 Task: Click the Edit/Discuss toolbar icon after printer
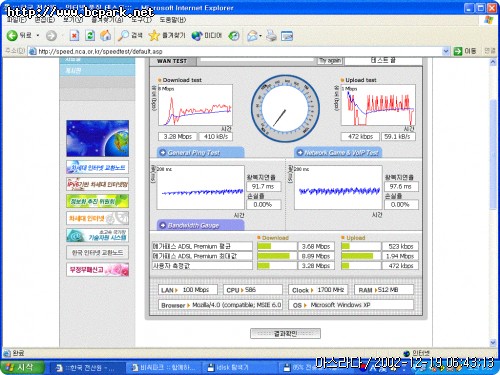(287, 36)
